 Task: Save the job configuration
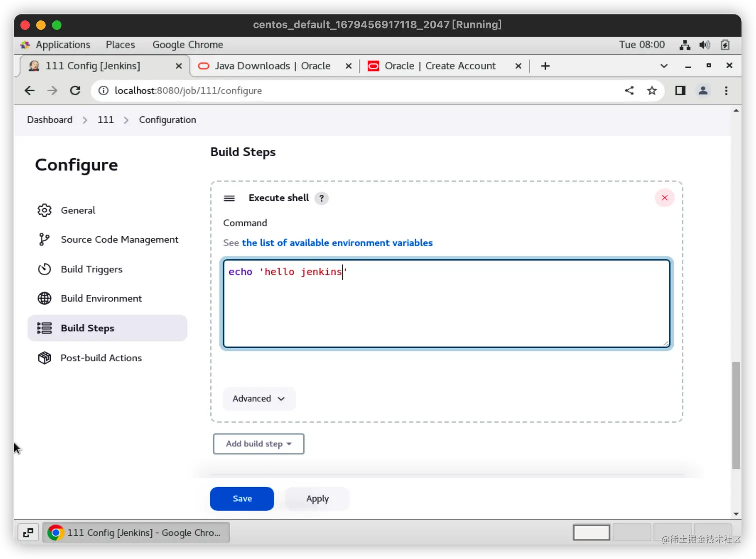point(242,499)
